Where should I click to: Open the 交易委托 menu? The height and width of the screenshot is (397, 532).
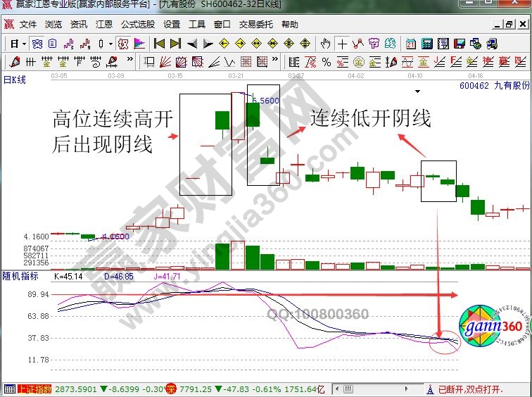pyautogui.click(x=256, y=24)
